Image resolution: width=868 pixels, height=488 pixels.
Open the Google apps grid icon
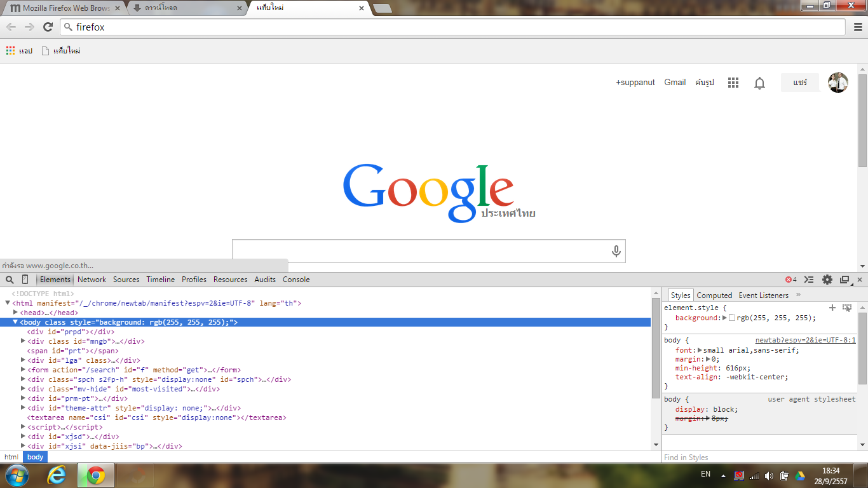pos(733,83)
